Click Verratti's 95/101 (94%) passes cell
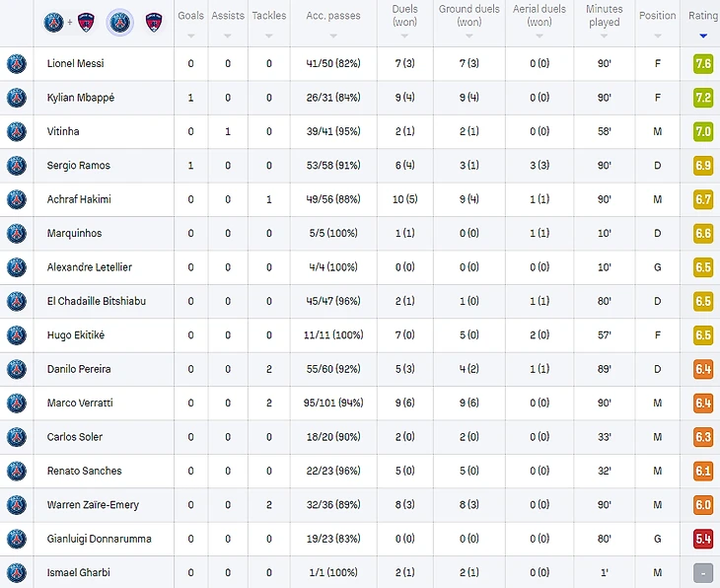 pyautogui.click(x=333, y=403)
